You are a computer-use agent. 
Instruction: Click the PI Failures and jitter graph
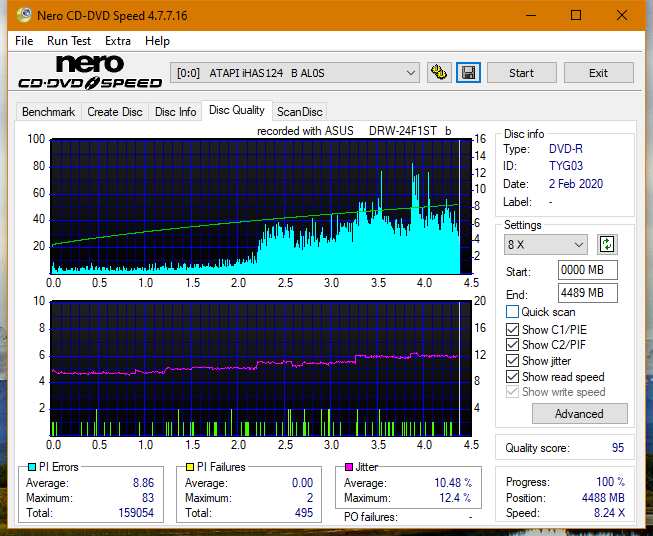click(x=261, y=369)
